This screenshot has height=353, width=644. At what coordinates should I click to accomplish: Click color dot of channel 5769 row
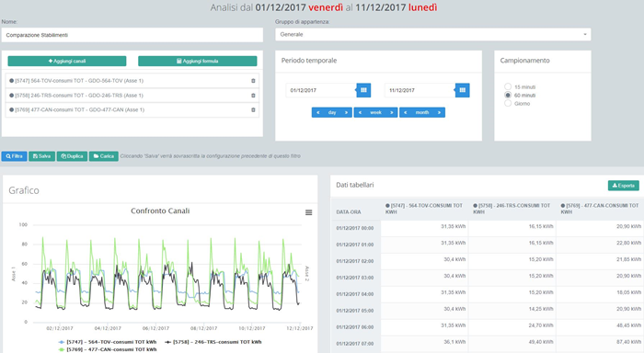point(11,109)
